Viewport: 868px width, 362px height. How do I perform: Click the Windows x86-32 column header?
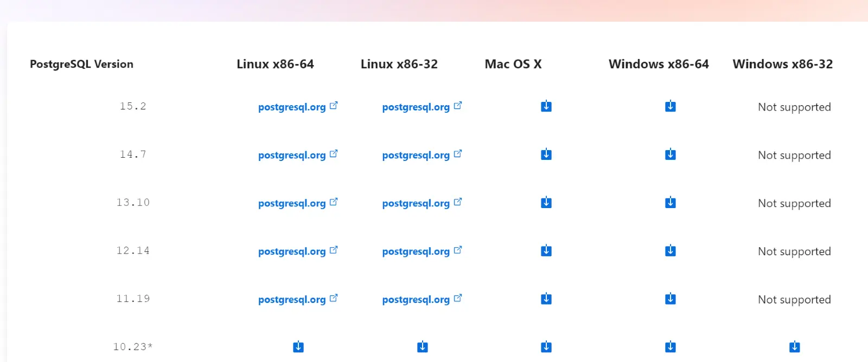click(x=783, y=64)
